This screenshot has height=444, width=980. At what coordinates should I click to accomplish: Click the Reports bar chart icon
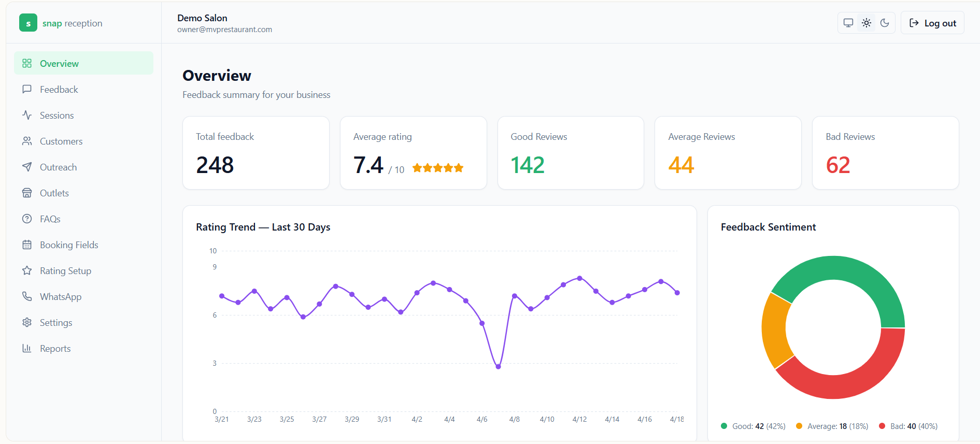pyautogui.click(x=27, y=348)
